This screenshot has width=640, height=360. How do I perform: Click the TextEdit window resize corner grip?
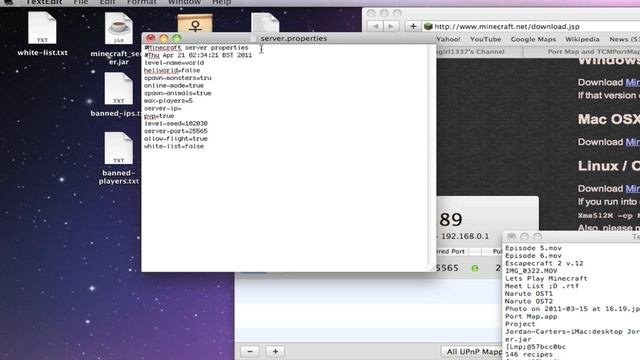click(x=432, y=268)
